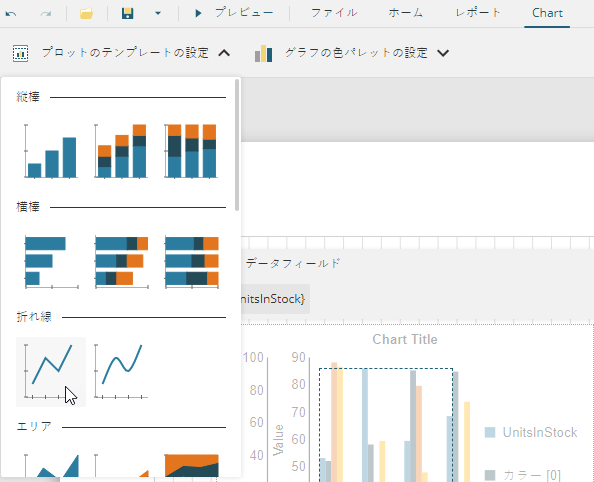Choose the stacked vertical column template
The image size is (594, 482).
pyautogui.click(x=121, y=151)
